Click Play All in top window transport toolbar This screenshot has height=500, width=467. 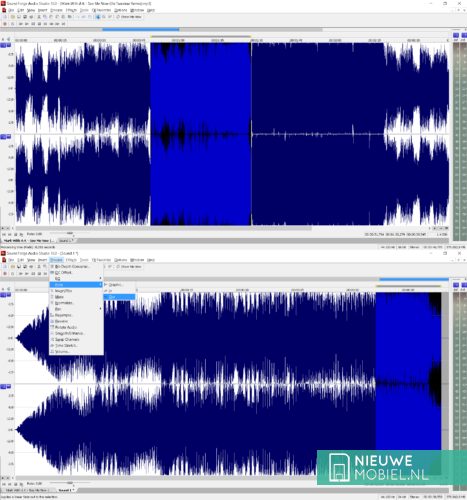click(21, 24)
